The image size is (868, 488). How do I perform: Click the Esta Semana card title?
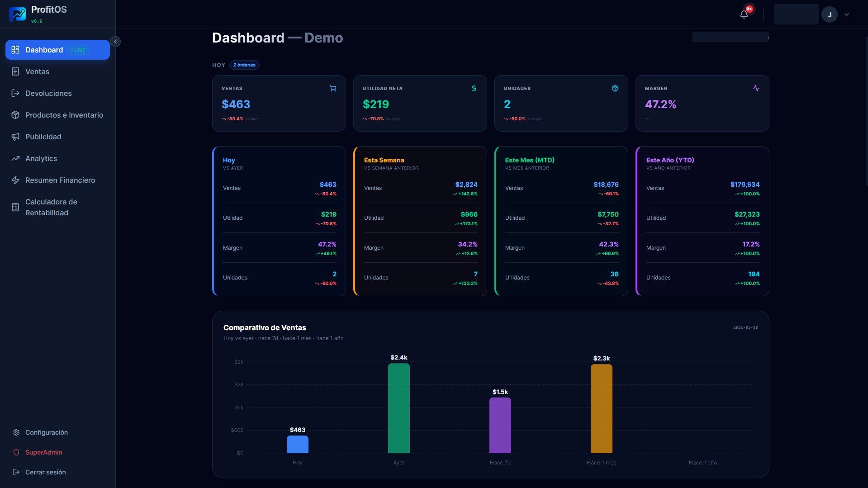tap(384, 160)
